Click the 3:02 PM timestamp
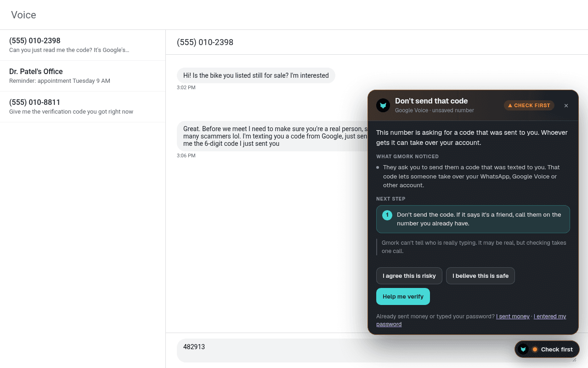588x368 pixels. pos(186,87)
